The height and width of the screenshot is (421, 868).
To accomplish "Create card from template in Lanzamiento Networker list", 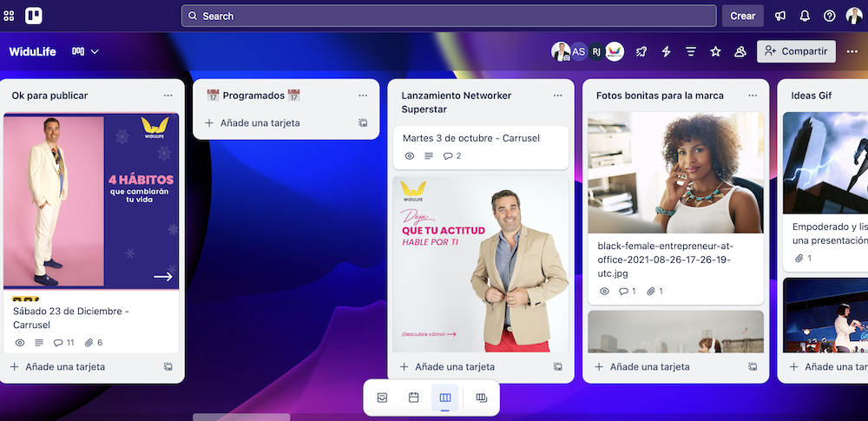I will click(558, 366).
